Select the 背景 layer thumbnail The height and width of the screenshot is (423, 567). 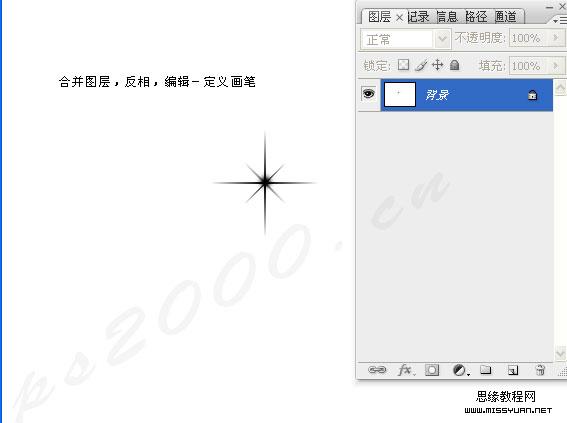(400, 94)
